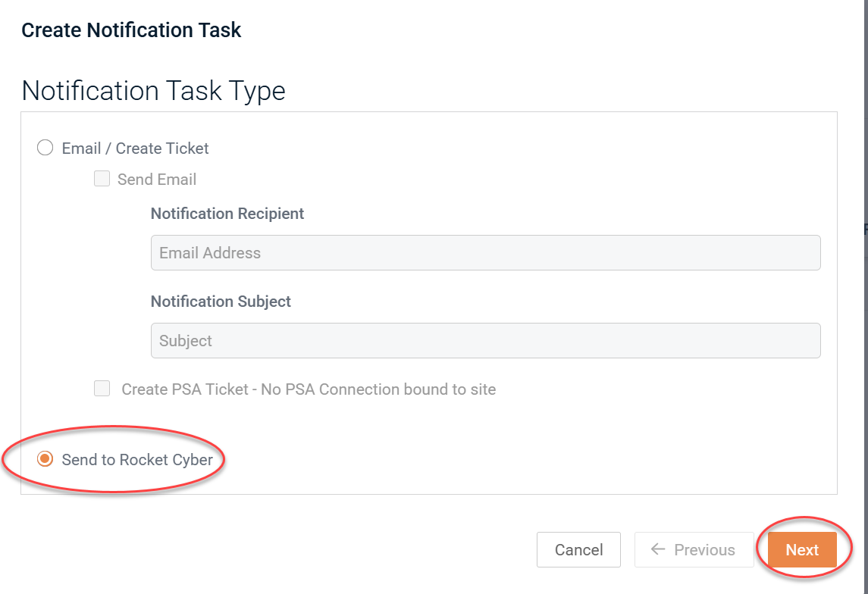Click into the Subject text field
Screen dimensions: 868x594
(485, 341)
